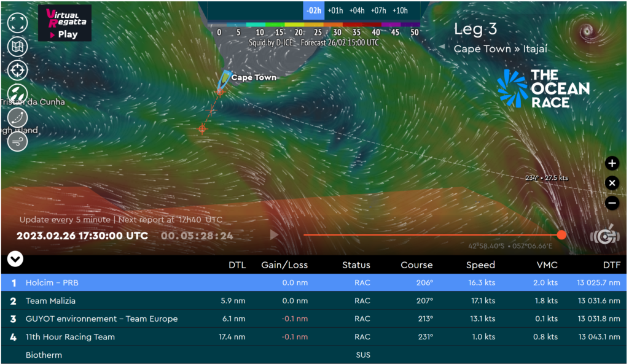This screenshot has height=364, width=629.
Task: Select the +07h forecast tab
Action: pos(378,10)
